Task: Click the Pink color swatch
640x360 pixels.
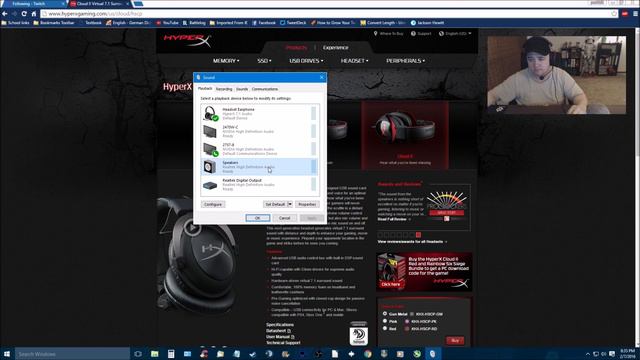Action: pyautogui.click(x=407, y=321)
